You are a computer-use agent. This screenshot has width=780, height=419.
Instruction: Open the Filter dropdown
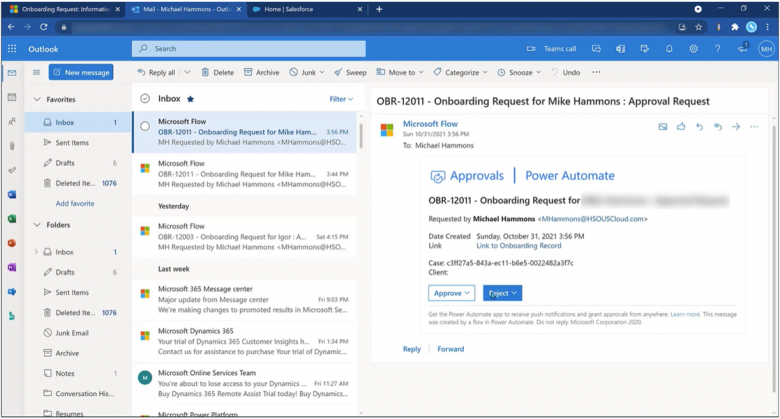point(341,99)
